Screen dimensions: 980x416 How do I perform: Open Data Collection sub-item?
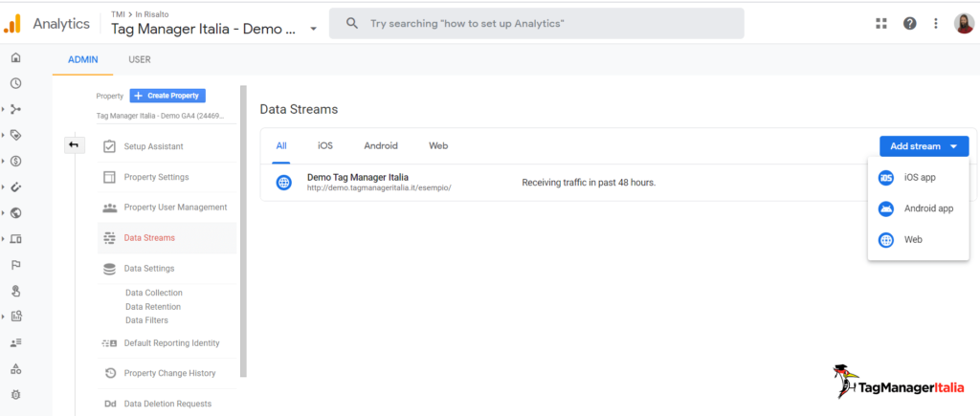[154, 293]
